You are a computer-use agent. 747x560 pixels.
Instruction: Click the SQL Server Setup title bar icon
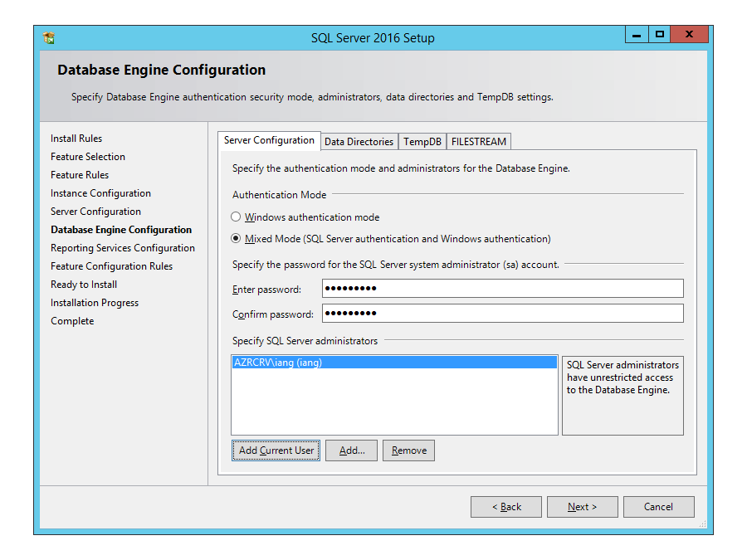tap(49, 37)
